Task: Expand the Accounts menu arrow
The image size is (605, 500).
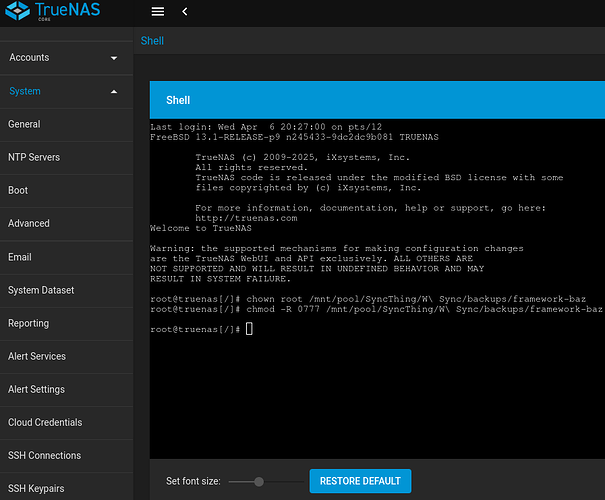Action: pyautogui.click(x=114, y=58)
